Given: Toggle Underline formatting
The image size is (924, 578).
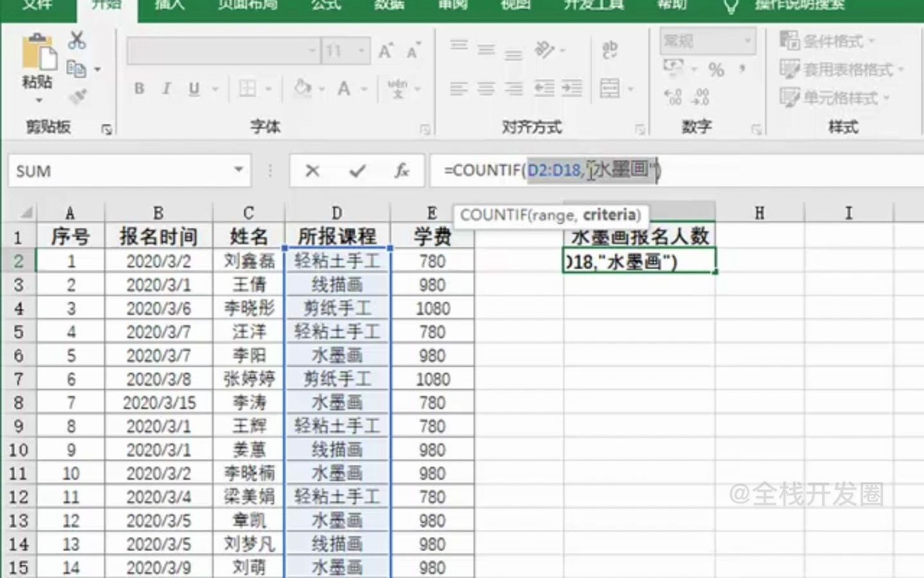Looking at the screenshot, I should coord(194,89).
